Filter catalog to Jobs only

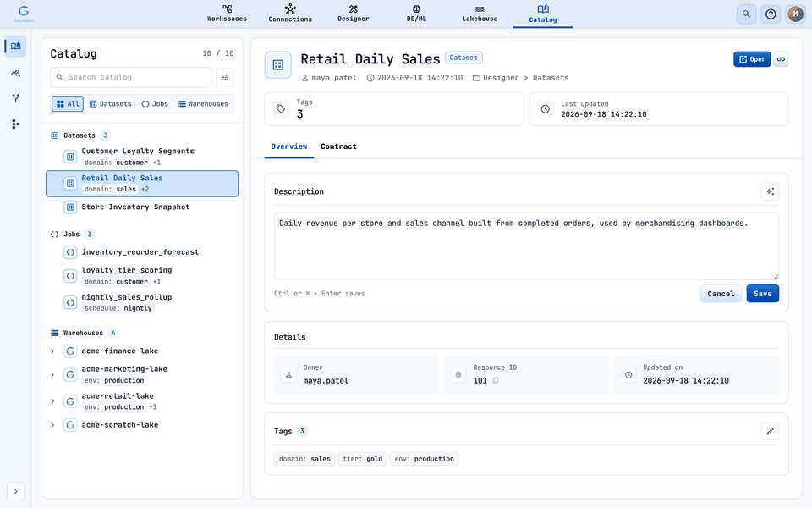[x=154, y=103]
